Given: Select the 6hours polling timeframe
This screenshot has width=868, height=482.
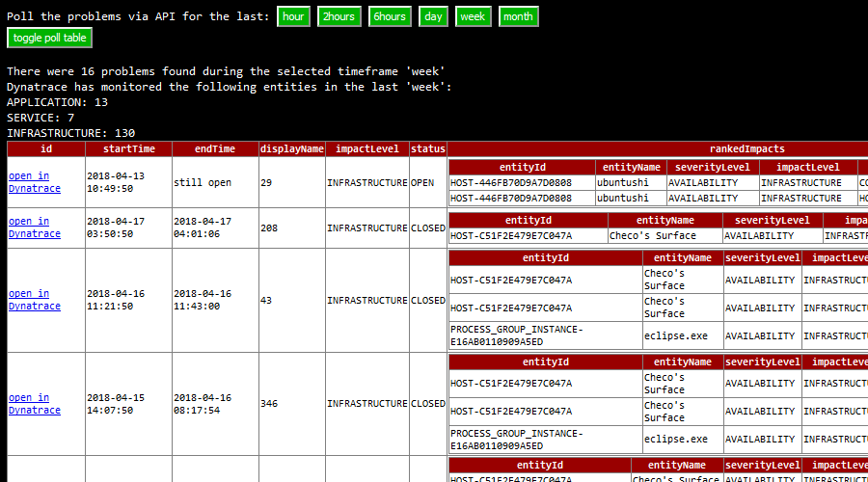Looking at the screenshot, I should [x=390, y=16].
